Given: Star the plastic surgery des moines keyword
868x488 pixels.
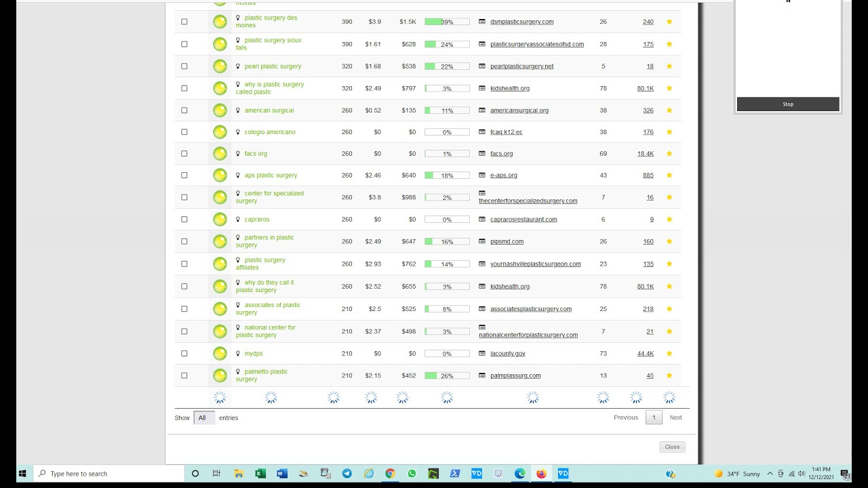Looking at the screenshot, I should (x=669, y=22).
